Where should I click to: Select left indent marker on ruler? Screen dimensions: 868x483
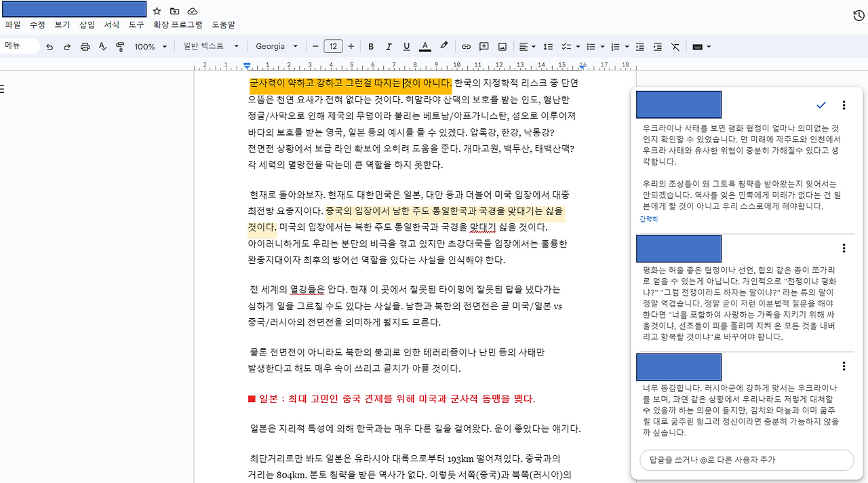[x=248, y=66]
